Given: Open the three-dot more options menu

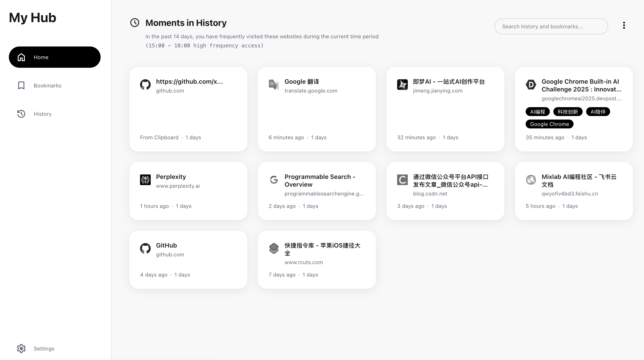Looking at the screenshot, I should (x=624, y=25).
